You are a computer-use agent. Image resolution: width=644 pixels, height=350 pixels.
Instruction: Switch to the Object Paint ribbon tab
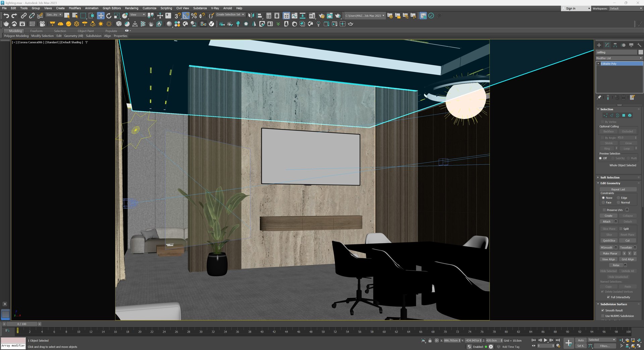86,31
